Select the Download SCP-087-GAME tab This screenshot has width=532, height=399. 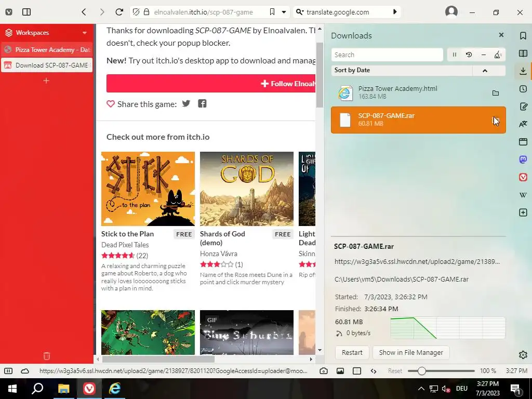pos(47,65)
